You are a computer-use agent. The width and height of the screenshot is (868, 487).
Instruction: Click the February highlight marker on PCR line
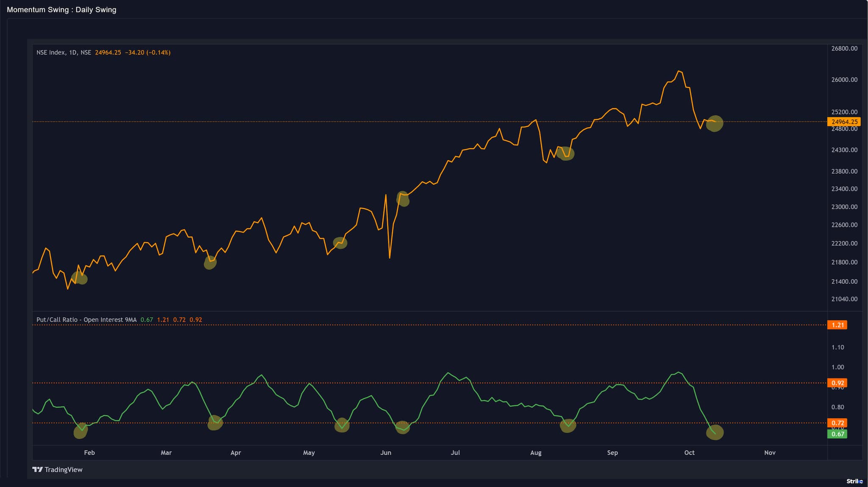pos(81,431)
